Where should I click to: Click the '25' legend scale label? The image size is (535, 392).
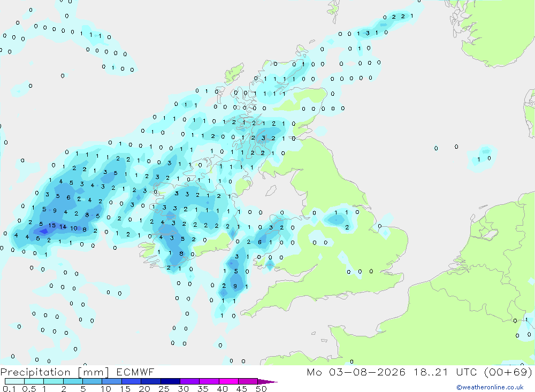[164, 389]
